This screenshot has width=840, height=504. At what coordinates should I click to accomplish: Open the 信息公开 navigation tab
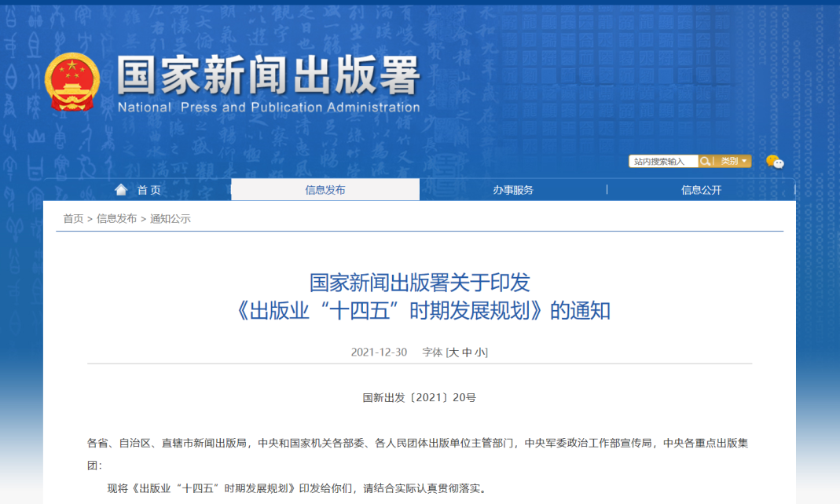[701, 189]
